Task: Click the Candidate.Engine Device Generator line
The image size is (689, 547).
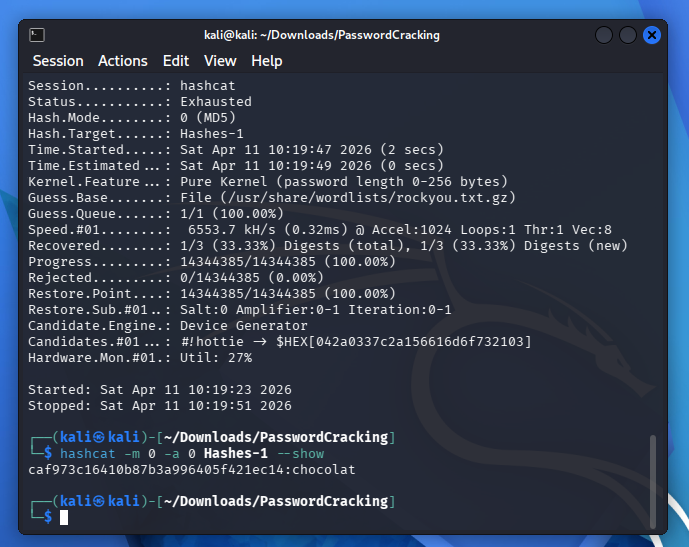Action: 168,326
